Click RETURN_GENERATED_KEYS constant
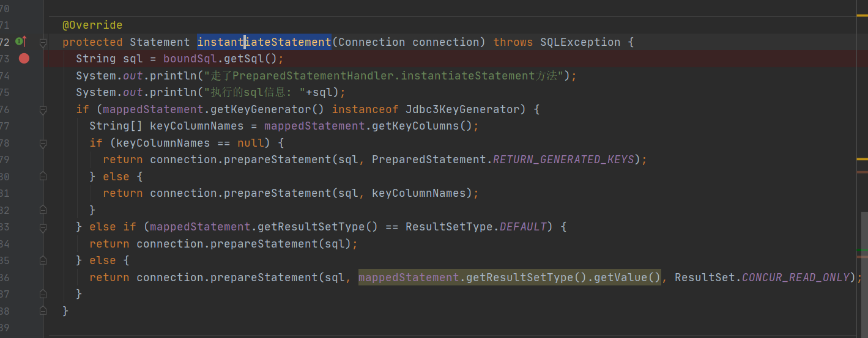Image resolution: width=868 pixels, height=338 pixels. pos(563,160)
